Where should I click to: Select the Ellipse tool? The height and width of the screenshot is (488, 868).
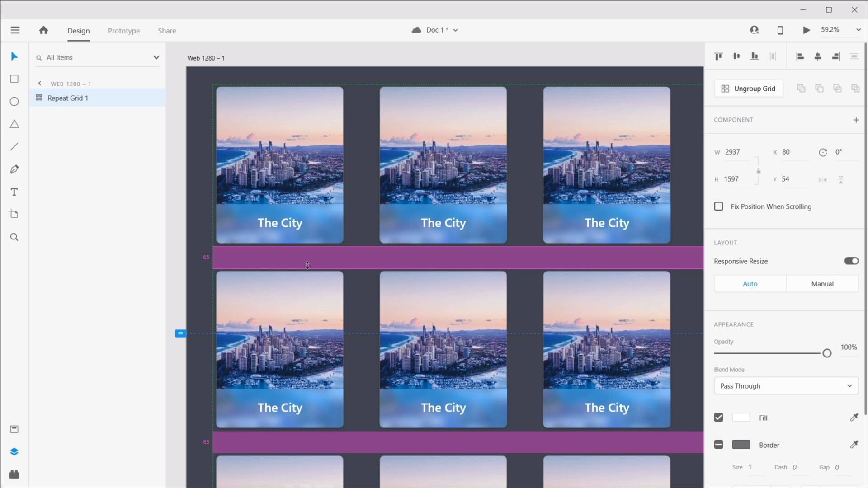point(14,101)
